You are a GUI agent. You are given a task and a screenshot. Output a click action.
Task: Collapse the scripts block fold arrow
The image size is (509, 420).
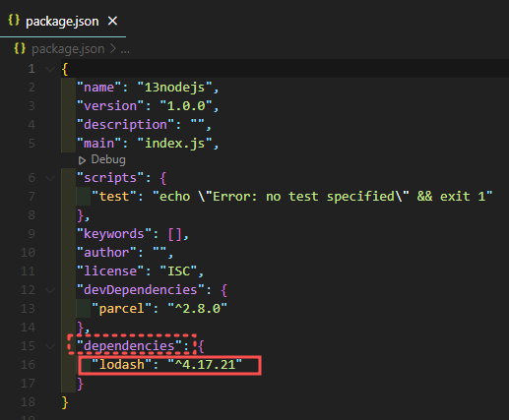point(50,178)
